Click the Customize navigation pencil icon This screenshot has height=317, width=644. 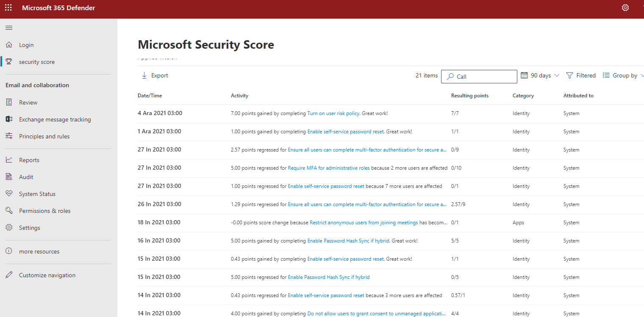(9, 275)
